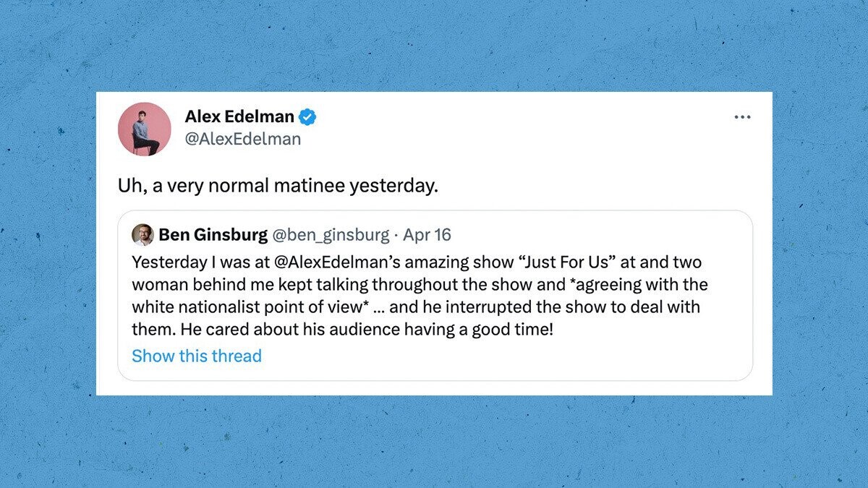Open the Alex Edelman display name
868x488 pixels.
coord(239,116)
